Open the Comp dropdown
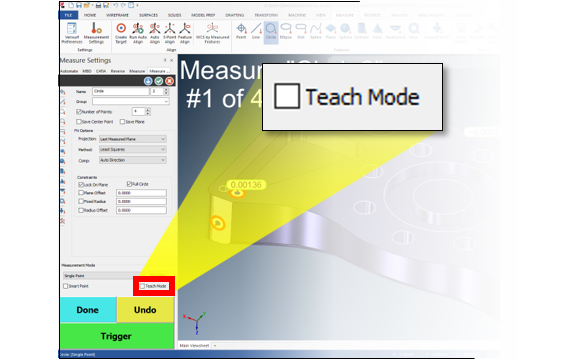 (x=133, y=160)
